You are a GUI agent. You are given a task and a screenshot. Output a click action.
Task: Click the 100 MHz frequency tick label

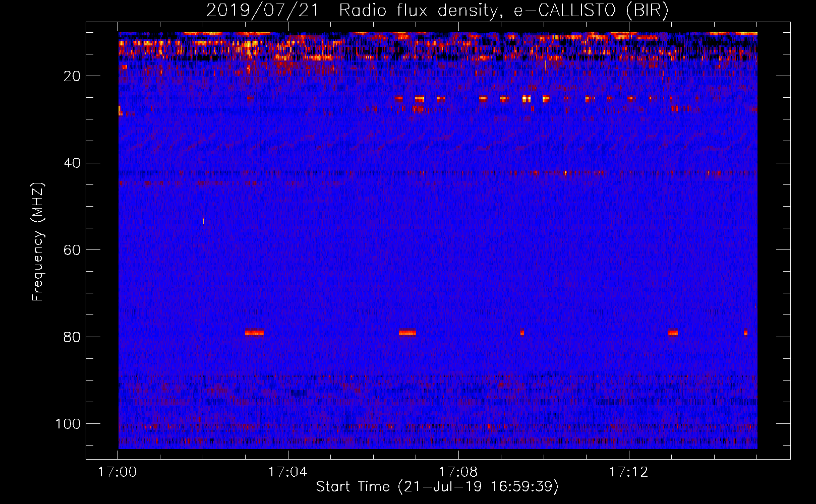[68, 424]
